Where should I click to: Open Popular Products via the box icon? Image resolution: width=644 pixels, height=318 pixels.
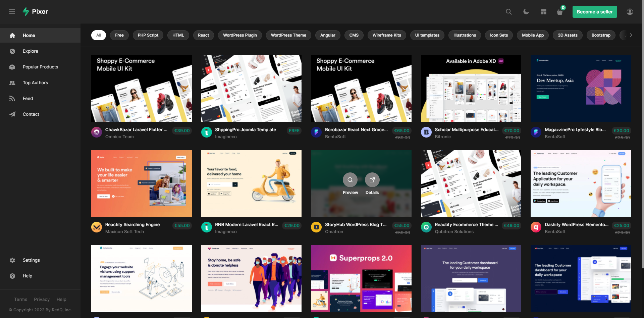click(12, 67)
